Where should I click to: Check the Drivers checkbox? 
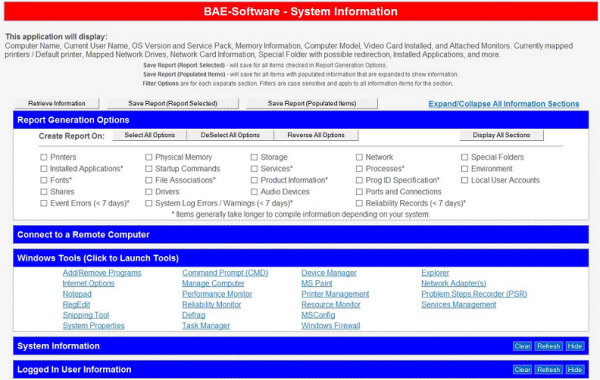pyautogui.click(x=148, y=192)
